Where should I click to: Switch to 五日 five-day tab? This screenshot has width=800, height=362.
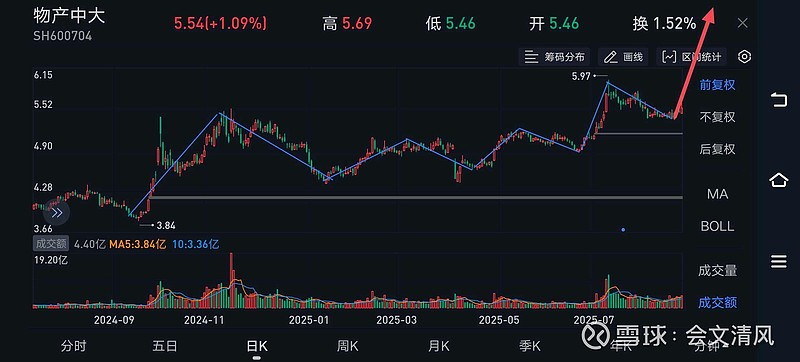click(165, 347)
